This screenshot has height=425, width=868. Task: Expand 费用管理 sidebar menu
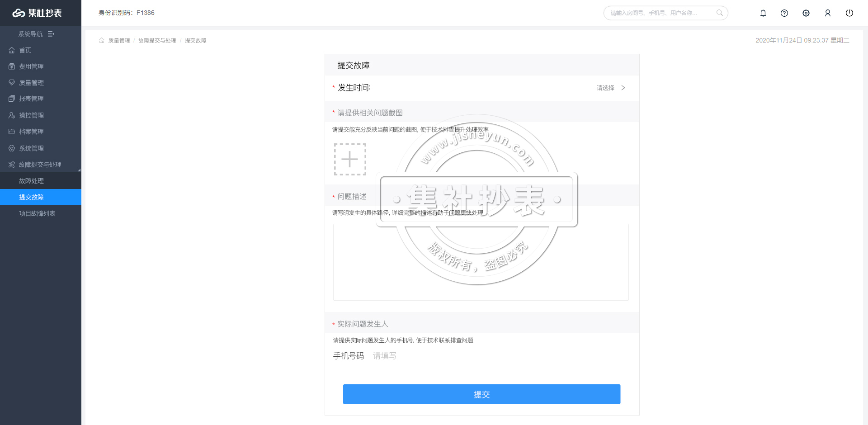click(31, 66)
